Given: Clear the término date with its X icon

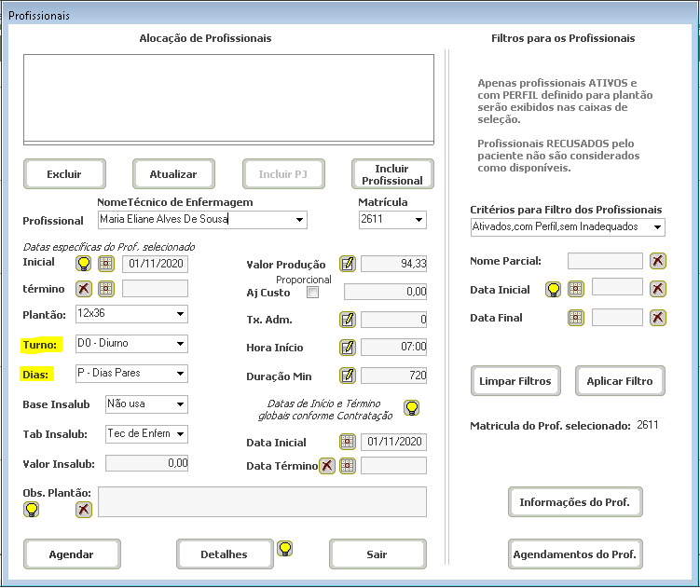Looking at the screenshot, I should [84, 289].
